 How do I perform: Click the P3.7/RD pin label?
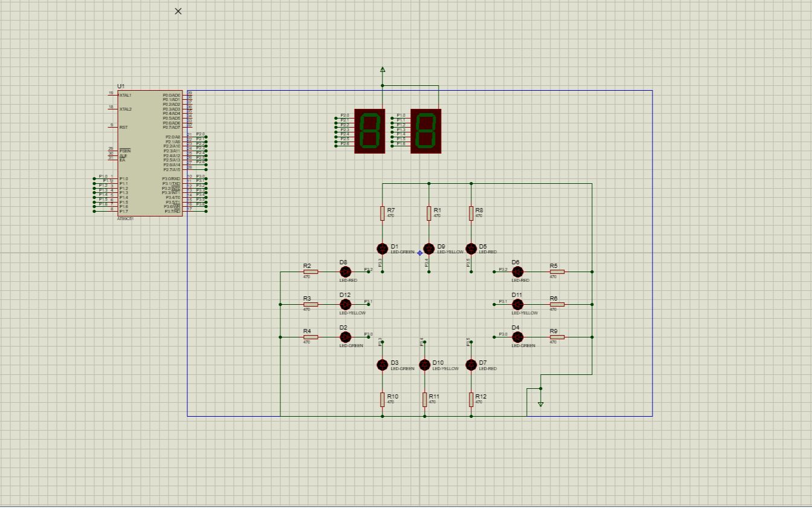[x=172, y=211]
